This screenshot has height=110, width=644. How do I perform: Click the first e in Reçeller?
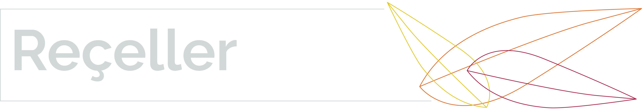tap(64, 56)
